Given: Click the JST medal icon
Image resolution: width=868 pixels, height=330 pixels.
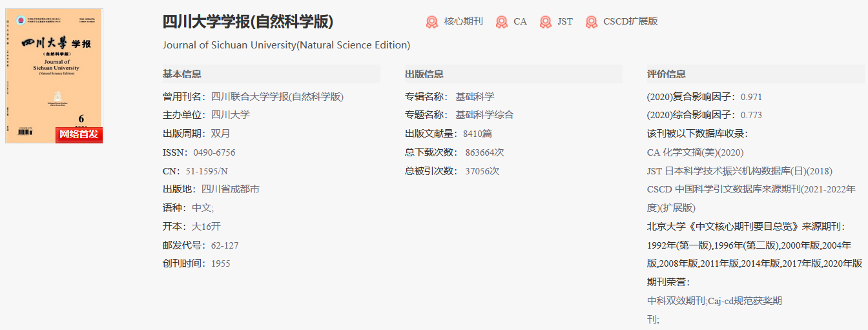Looking at the screenshot, I should click(x=546, y=22).
